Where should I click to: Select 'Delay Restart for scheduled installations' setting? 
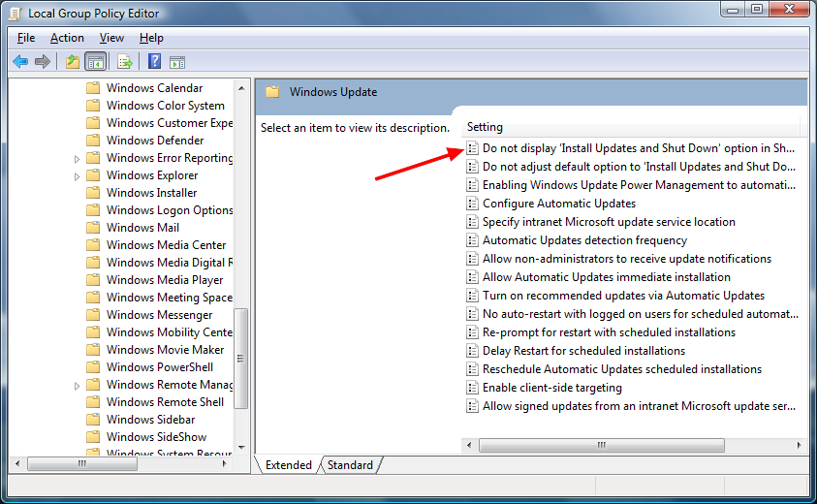(x=583, y=351)
